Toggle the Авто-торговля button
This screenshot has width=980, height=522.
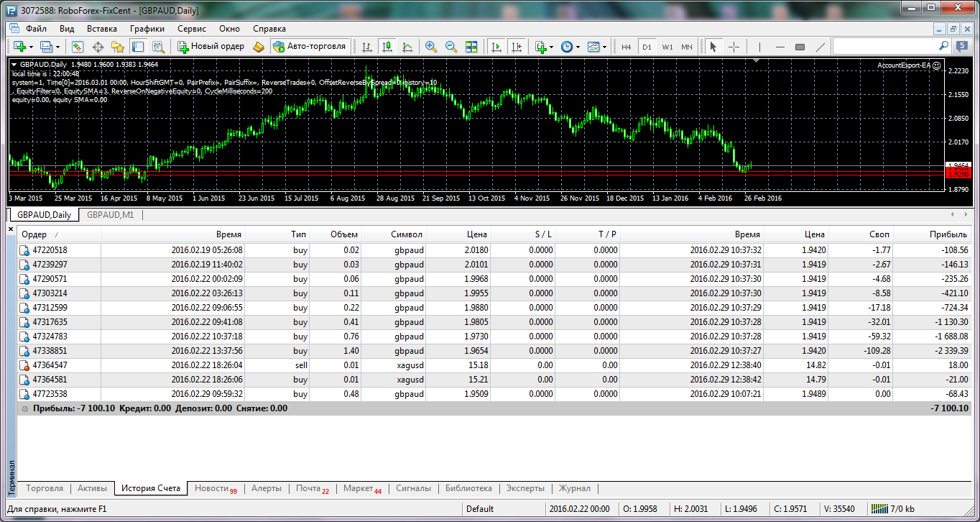click(x=309, y=46)
